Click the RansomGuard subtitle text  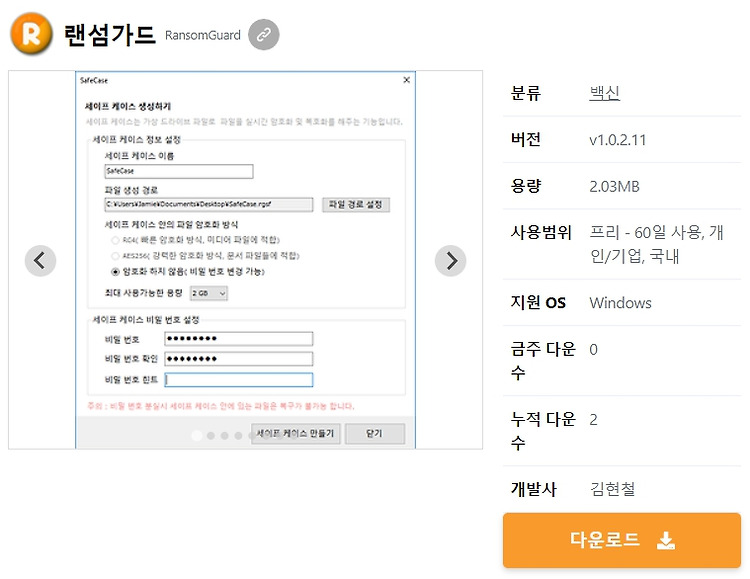coord(203,35)
